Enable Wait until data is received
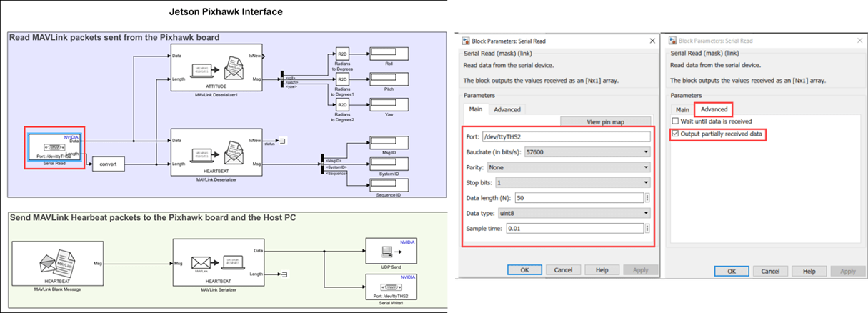This screenshot has height=313, width=868. pyautogui.click(x=675, y=121)
